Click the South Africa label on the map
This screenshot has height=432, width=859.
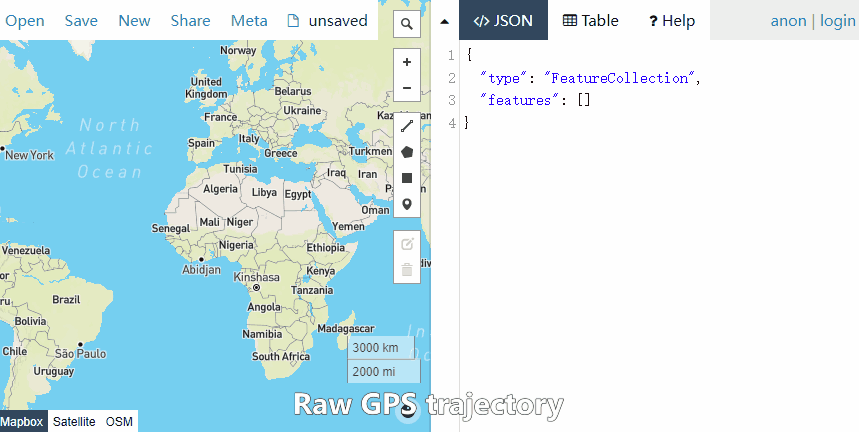280,356
